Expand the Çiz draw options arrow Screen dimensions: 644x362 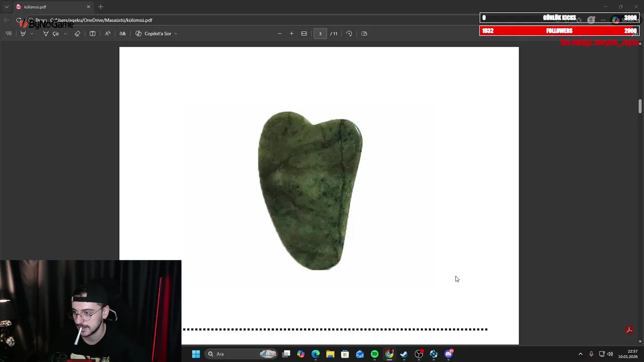(65, 34)
